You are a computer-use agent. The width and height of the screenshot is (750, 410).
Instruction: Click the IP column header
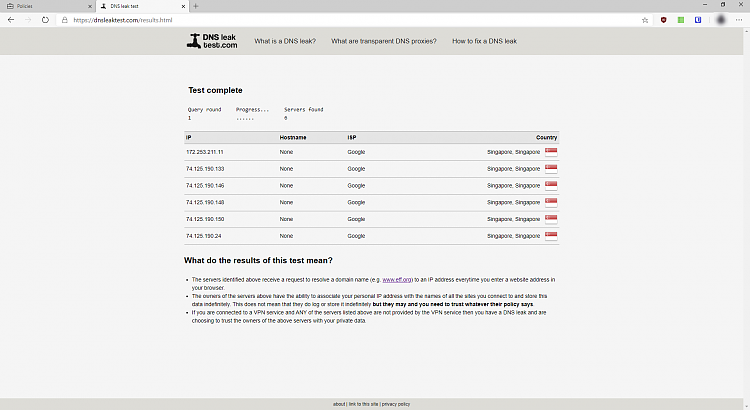188,137
